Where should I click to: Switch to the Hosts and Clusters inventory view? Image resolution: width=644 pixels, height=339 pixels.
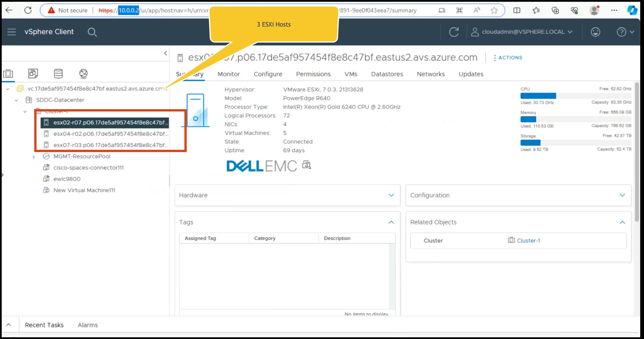tap(8, 74)
